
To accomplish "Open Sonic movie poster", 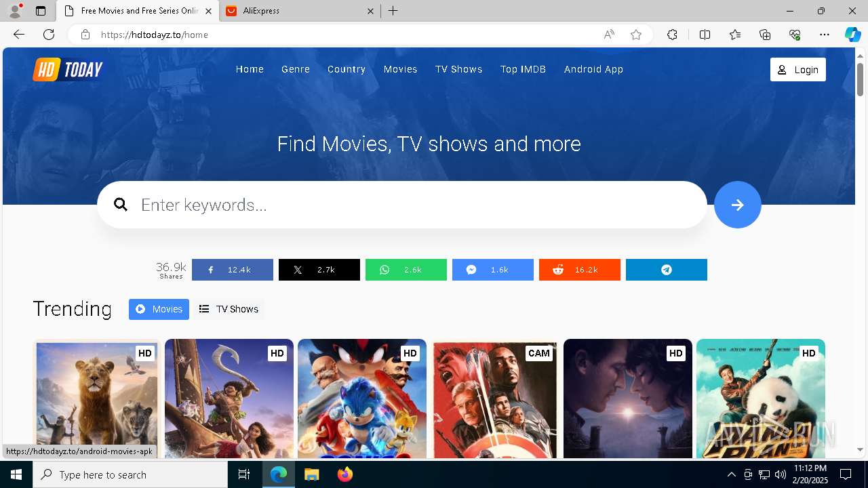I will (x=362, y=399).
